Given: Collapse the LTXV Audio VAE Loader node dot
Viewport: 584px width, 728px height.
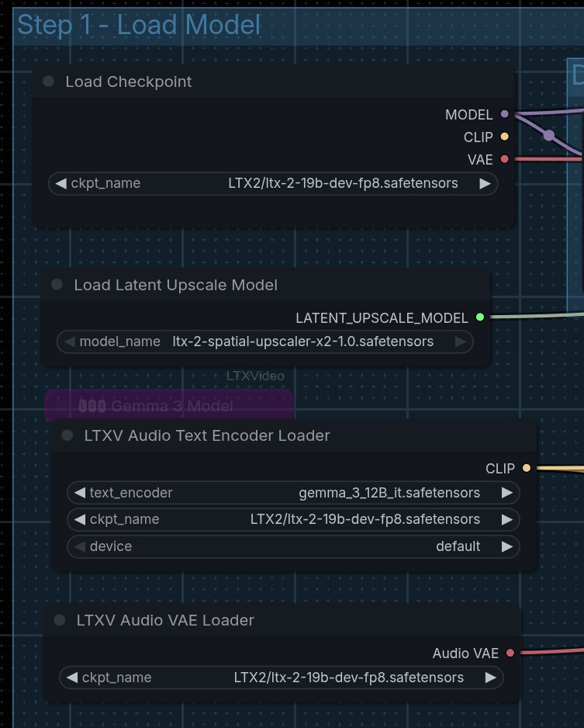Looking at the screenshot, I should pyautogui.click(x=60, y=620).
